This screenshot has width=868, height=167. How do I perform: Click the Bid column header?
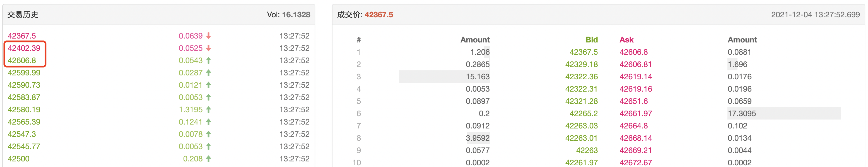[x=591, y=40]
